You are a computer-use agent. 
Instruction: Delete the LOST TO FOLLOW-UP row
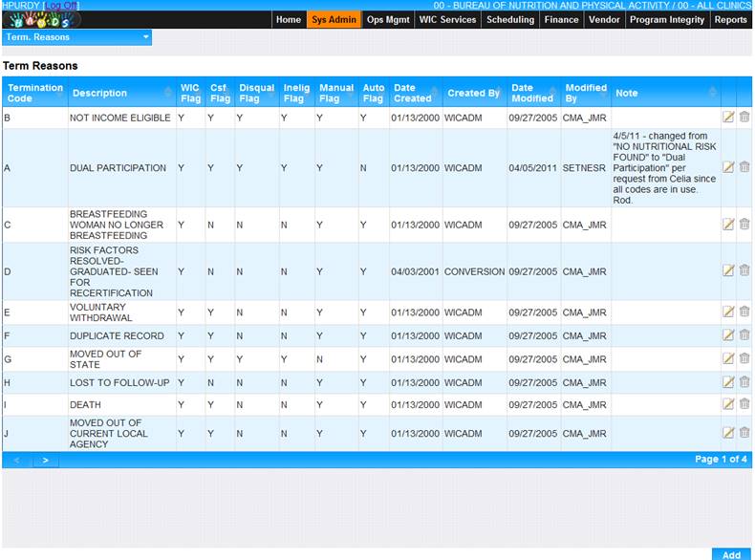click(744, 382)
